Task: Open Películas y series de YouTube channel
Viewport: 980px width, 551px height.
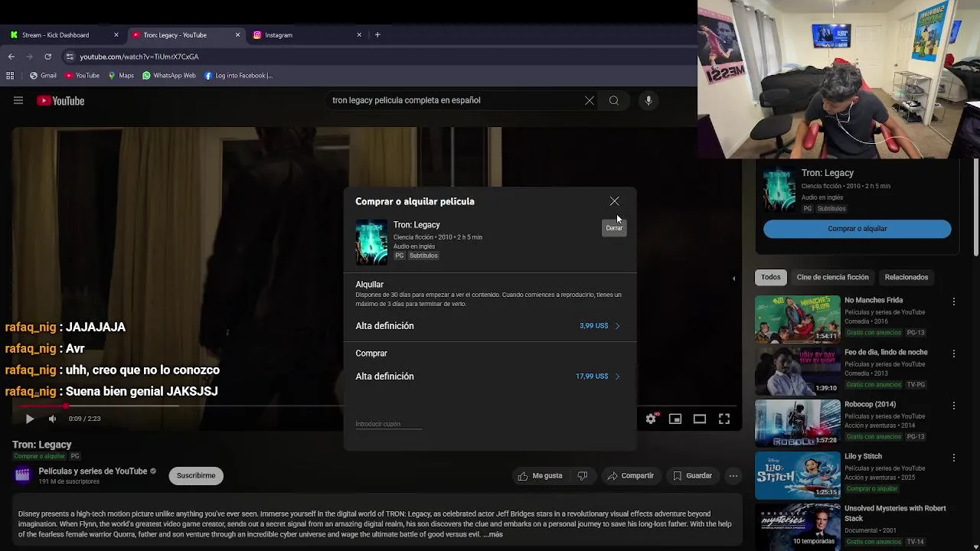Action: (93, 471)
